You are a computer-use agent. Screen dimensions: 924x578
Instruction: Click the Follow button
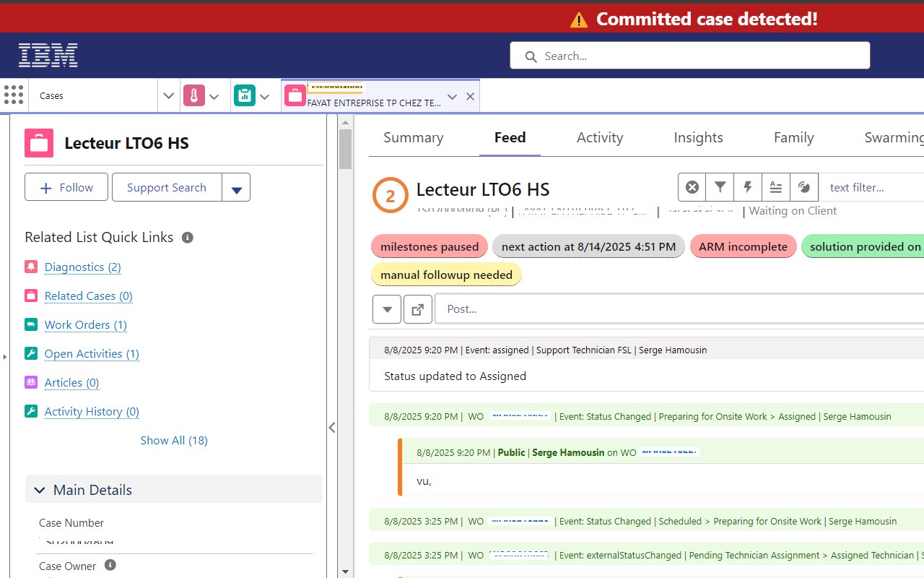pos(66,187)
